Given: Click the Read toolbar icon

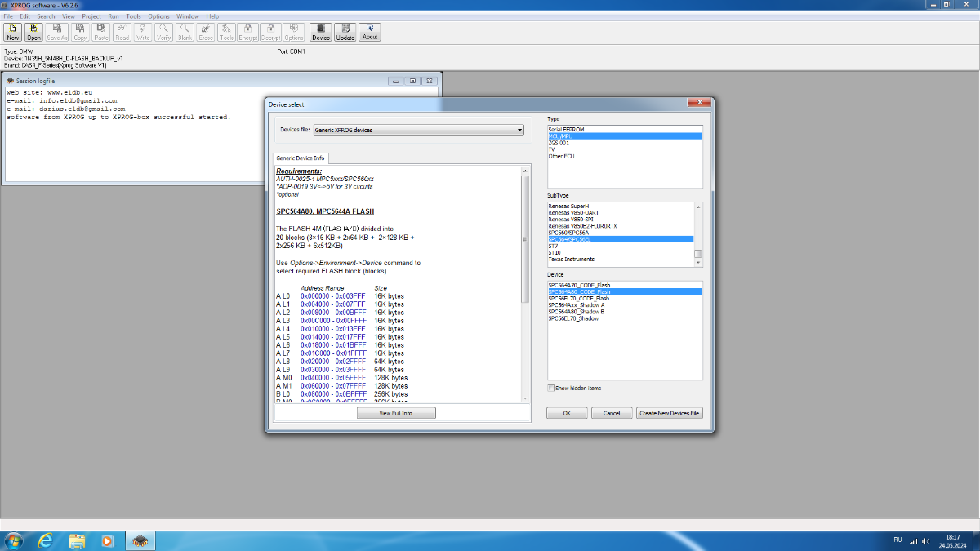Looking at the screenshot, I should 122,32.
